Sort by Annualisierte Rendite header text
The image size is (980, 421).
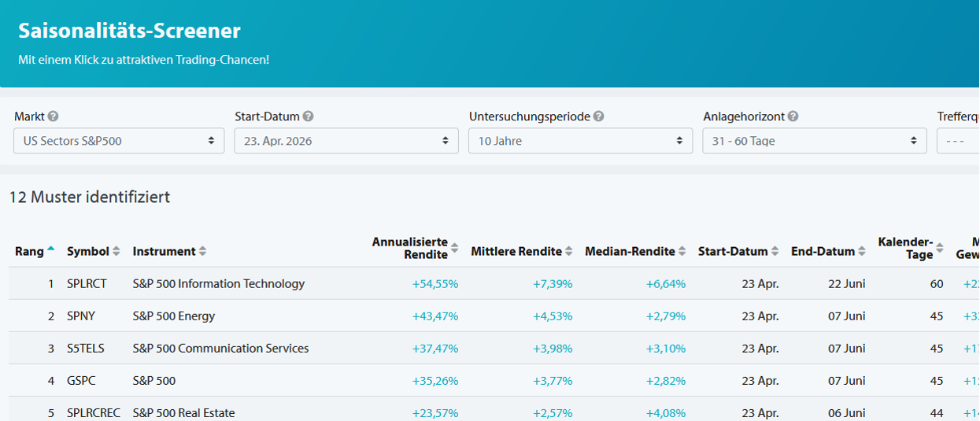point(410,248)
